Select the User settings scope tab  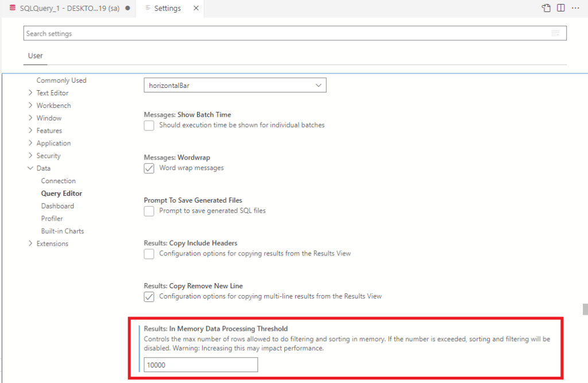[35, 56]
